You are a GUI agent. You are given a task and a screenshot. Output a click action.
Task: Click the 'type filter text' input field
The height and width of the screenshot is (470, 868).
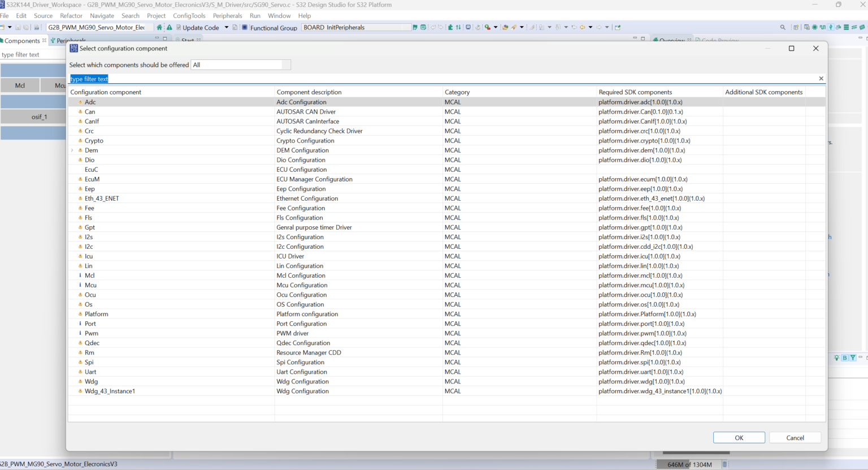(170, 79)
